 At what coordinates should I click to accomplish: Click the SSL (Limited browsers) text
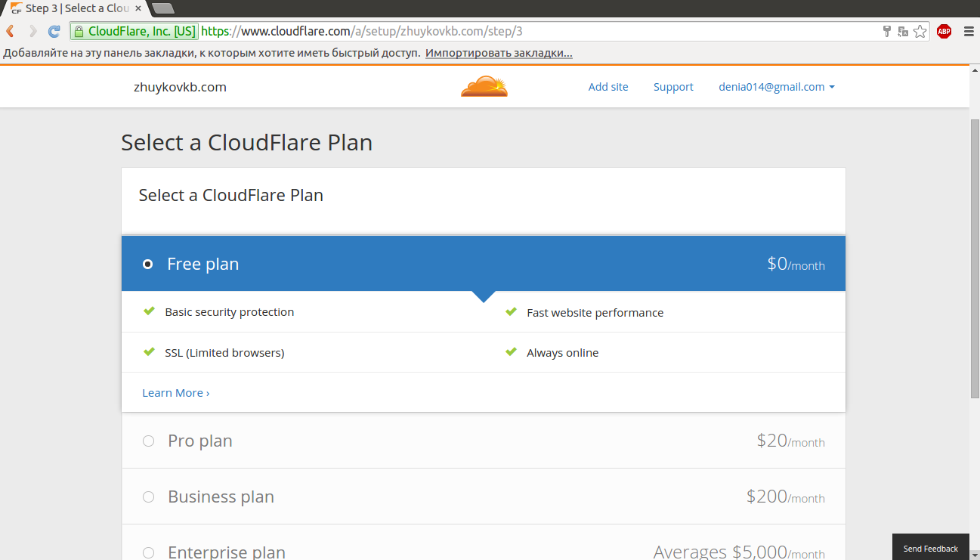tap(224, 353)
